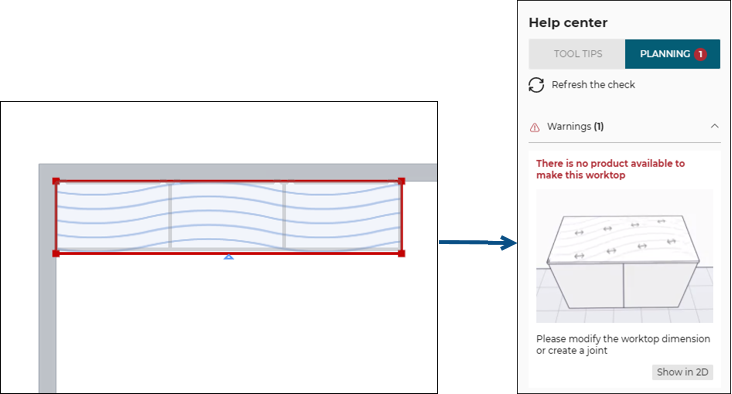This screenshot has height=394, width=732.
Task: Select the bottom-right red corner handle
Action: pos(401,253)
